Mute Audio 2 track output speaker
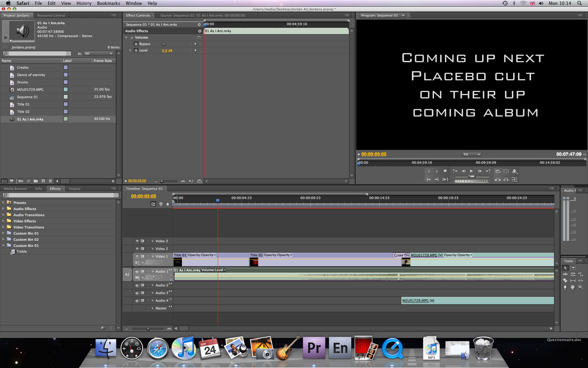 [137, 285]
